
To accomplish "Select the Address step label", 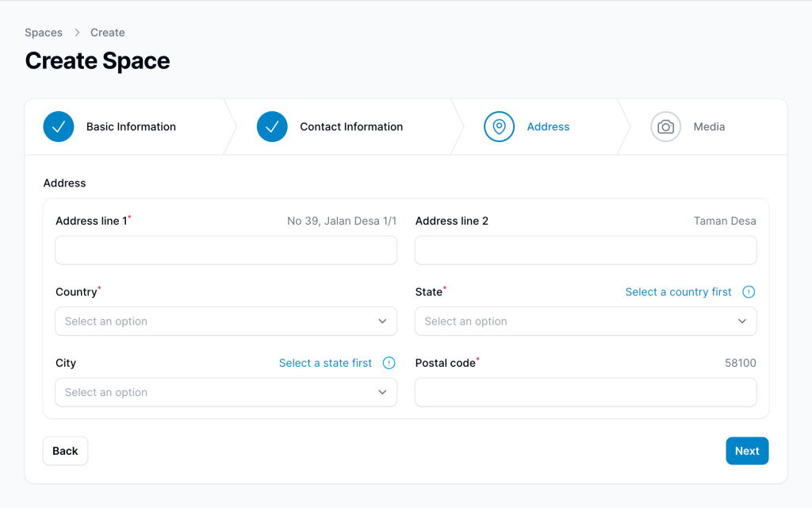I will tap(548, 126).
